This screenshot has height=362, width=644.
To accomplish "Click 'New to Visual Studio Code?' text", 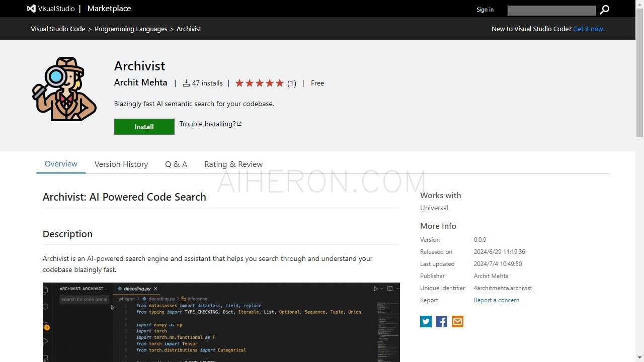I will point(531,29).
